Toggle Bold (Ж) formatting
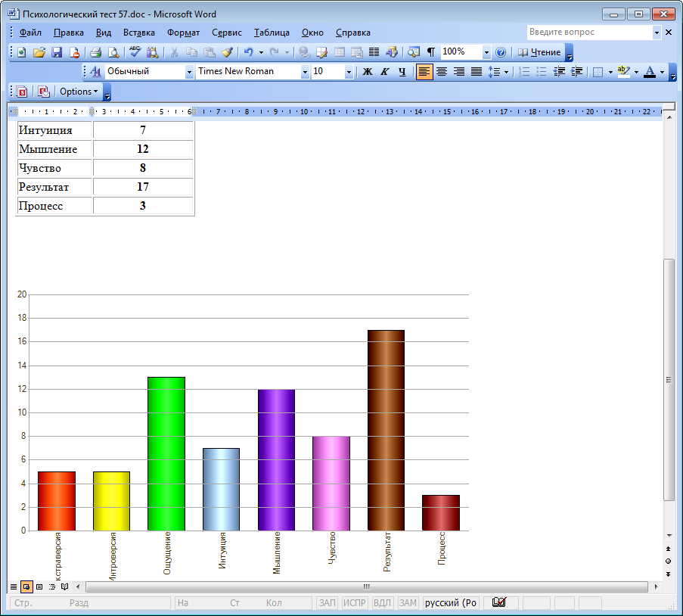 (x=368, y=71)
